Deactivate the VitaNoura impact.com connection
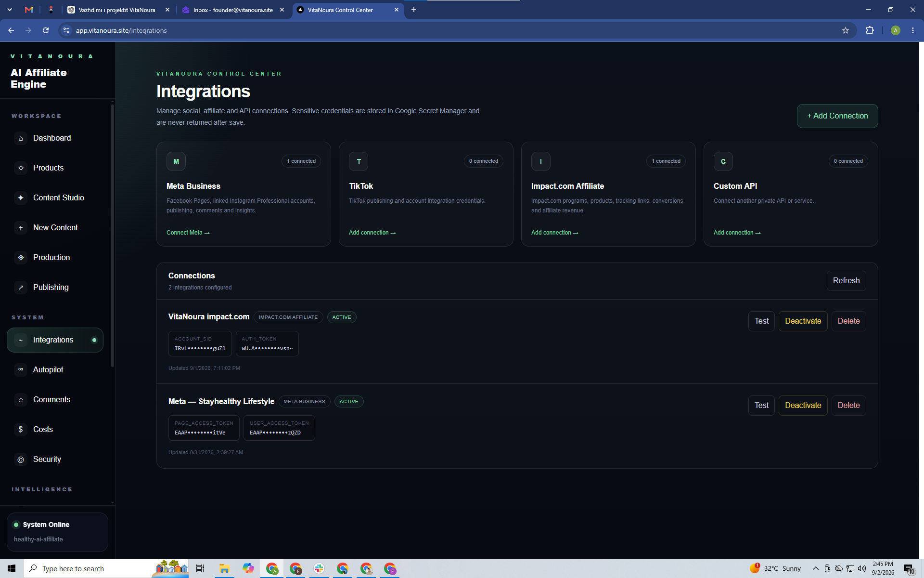 tap(803, 321)
